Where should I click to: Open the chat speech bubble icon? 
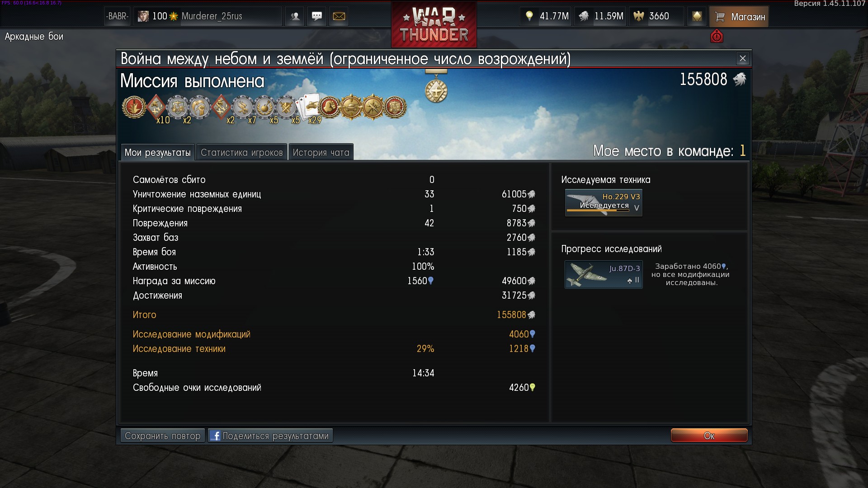[x=317, y=16]
